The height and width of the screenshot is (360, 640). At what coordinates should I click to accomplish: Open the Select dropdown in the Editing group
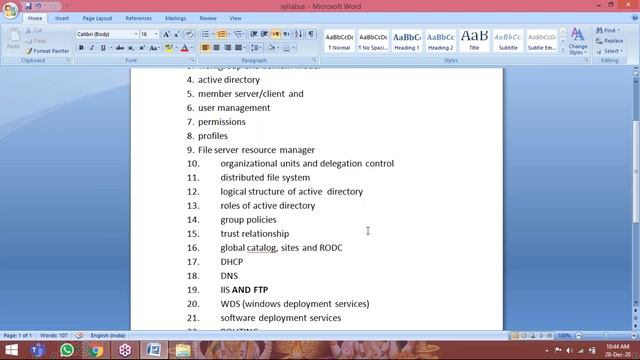609,51
